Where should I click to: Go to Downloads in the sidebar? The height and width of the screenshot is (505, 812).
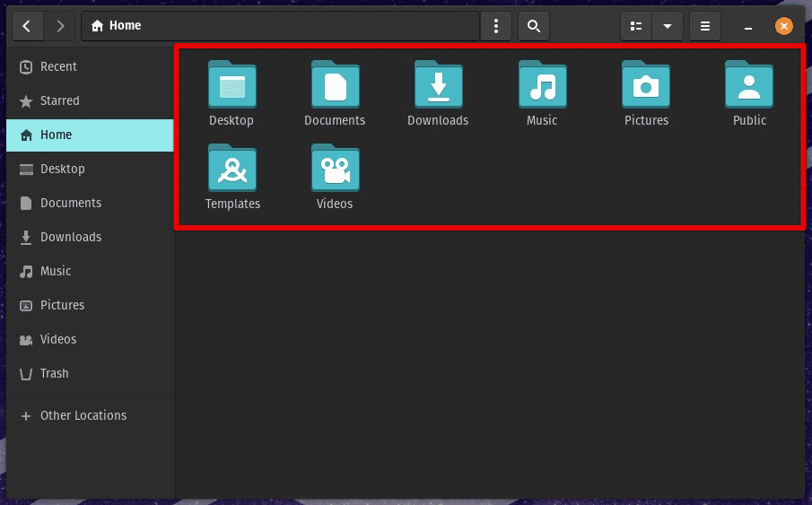point(90,237)
